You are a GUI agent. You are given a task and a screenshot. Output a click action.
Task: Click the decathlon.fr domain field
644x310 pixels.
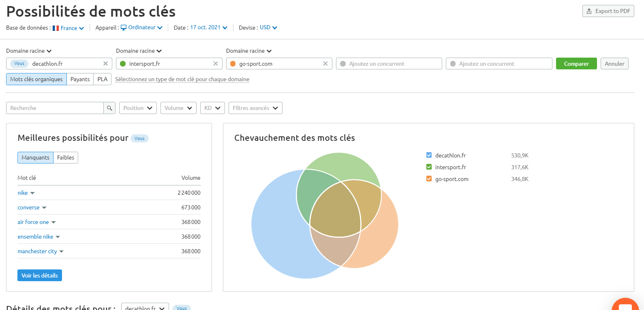(59, 64)
